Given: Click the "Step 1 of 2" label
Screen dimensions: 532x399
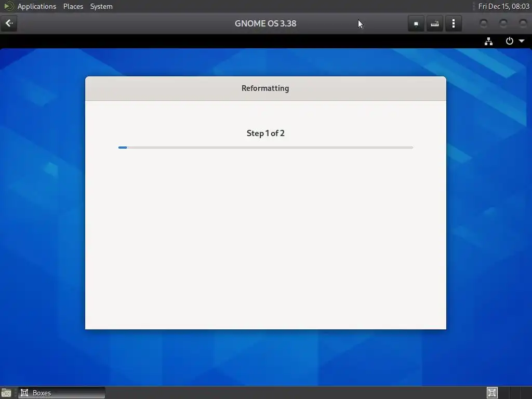Looking at the screenshot, I should 265,134.
